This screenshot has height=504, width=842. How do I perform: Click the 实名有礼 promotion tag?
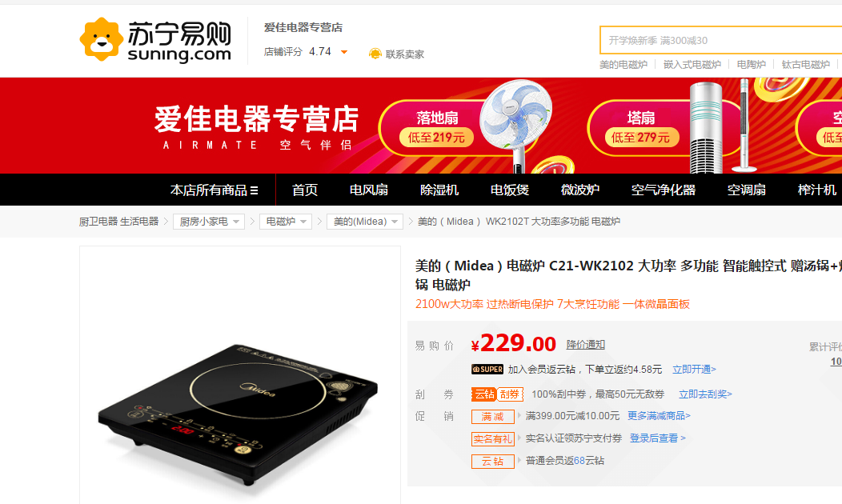(x=492, y=439)
